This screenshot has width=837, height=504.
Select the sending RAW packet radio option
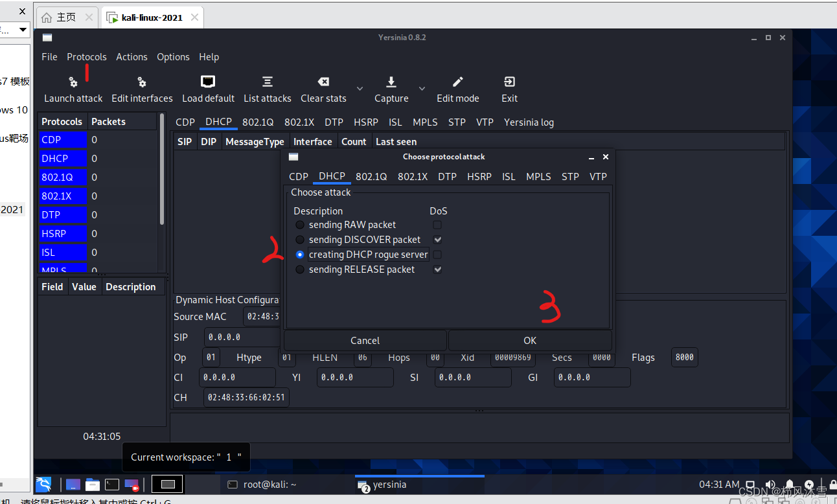299,225
